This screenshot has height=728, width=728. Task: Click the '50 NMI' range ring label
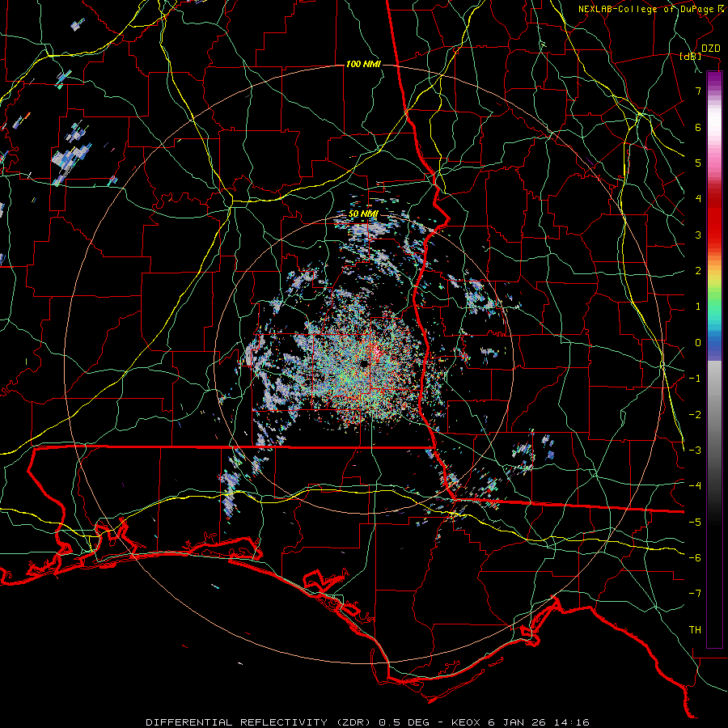tap(363, 214)
